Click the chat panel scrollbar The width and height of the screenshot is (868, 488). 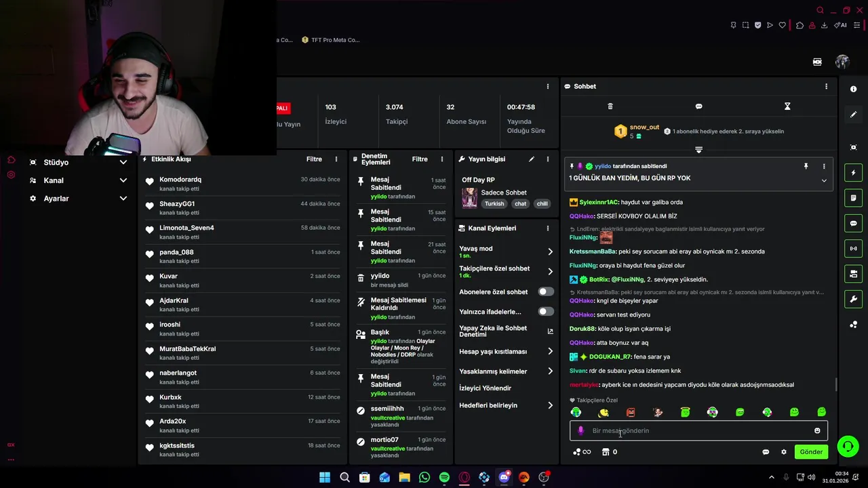coord(835,384)
